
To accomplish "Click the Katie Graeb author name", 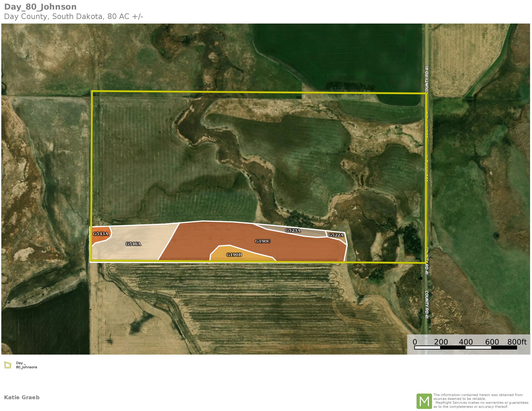I will tap(22, 397).
